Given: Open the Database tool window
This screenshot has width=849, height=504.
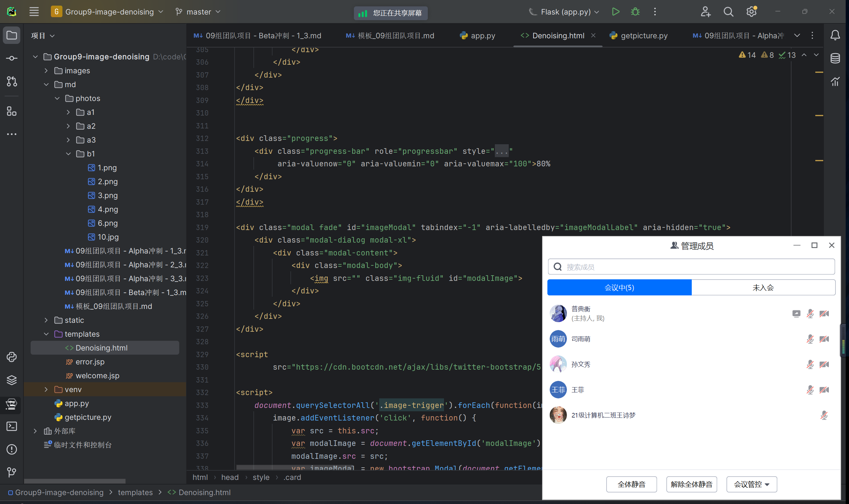Looking at the screenshot, I should (835, 58).
